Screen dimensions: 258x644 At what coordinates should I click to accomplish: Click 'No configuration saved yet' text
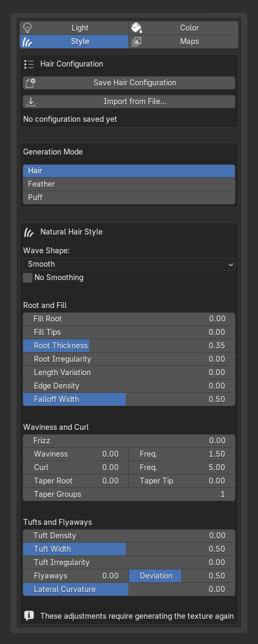tap(70, 119)
